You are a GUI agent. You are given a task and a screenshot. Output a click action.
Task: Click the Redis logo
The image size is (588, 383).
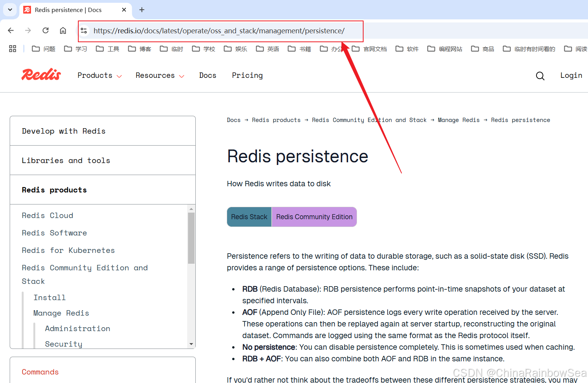click(x=41, y=75)
